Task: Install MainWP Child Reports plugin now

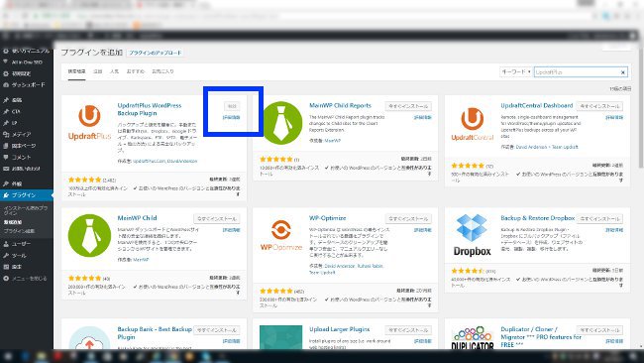Action: (408, 106)
